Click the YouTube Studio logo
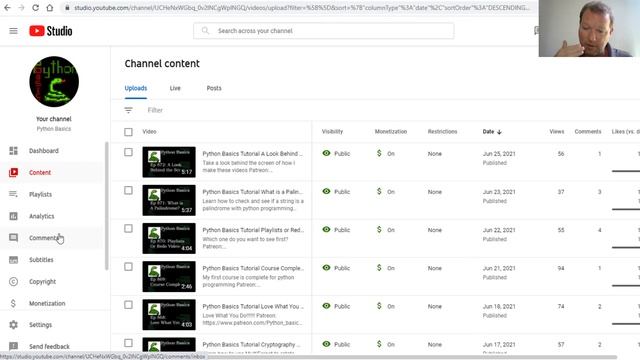 pyautogui.click(x=51, y=31)
